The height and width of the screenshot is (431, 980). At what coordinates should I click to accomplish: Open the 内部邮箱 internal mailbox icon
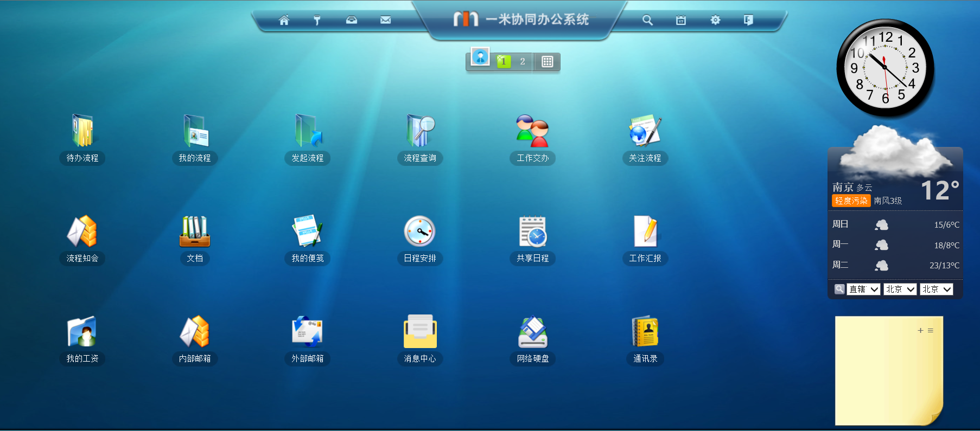coord(195,332)
